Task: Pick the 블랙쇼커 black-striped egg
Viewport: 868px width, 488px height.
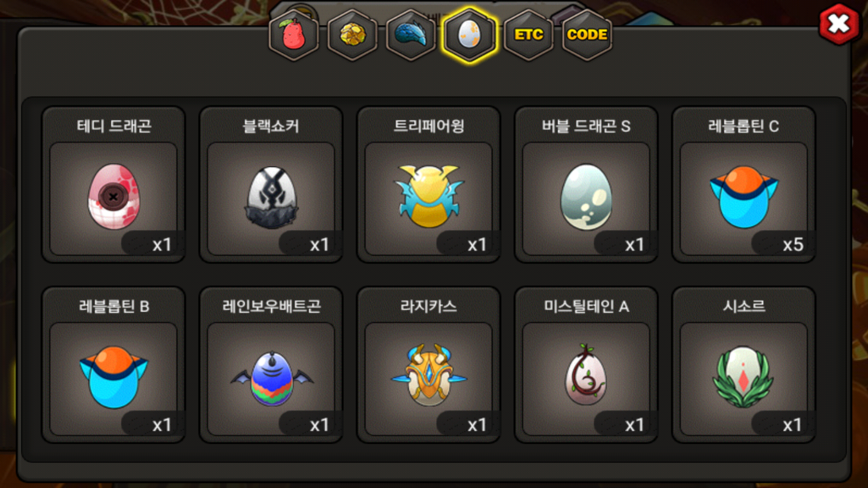Action: [271, 197]
